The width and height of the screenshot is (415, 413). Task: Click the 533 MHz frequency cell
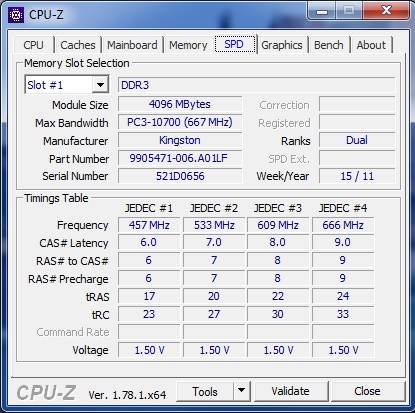[214, 225]
